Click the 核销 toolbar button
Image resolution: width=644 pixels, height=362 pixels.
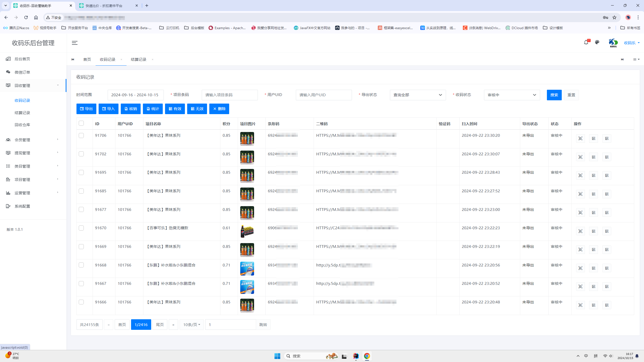coord(131,109)
